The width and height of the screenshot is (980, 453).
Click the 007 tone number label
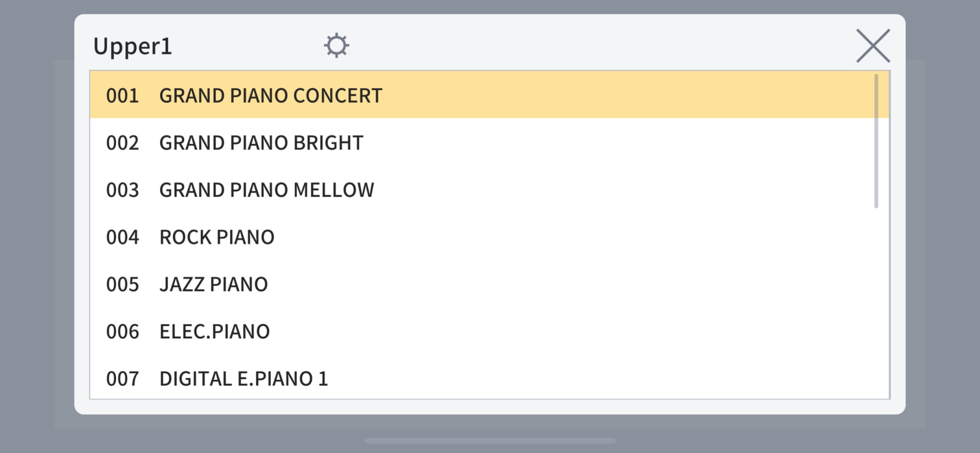[x=122, y=378]
